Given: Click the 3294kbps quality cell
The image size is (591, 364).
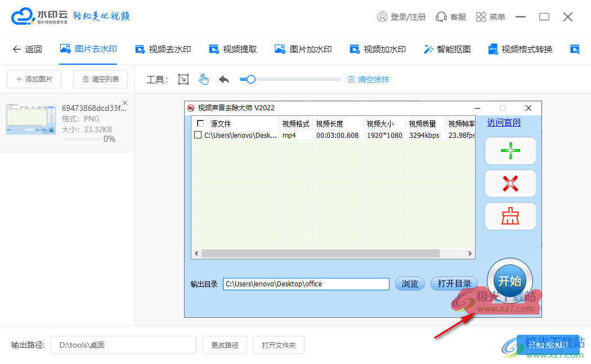Looking at the screenshot, I should 424,135.
